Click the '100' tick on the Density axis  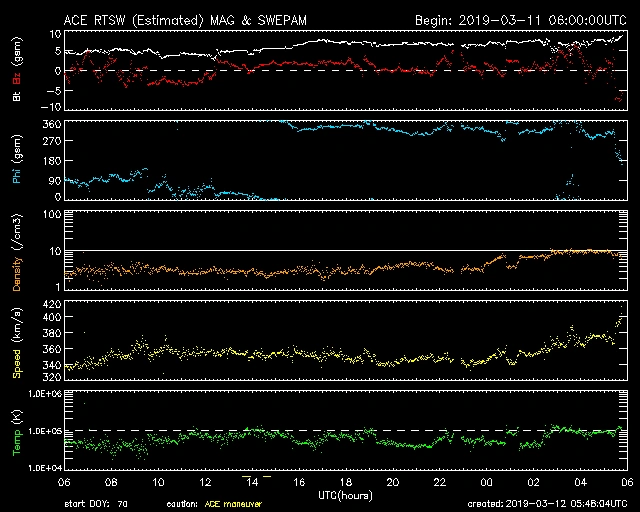pos(52,214)
